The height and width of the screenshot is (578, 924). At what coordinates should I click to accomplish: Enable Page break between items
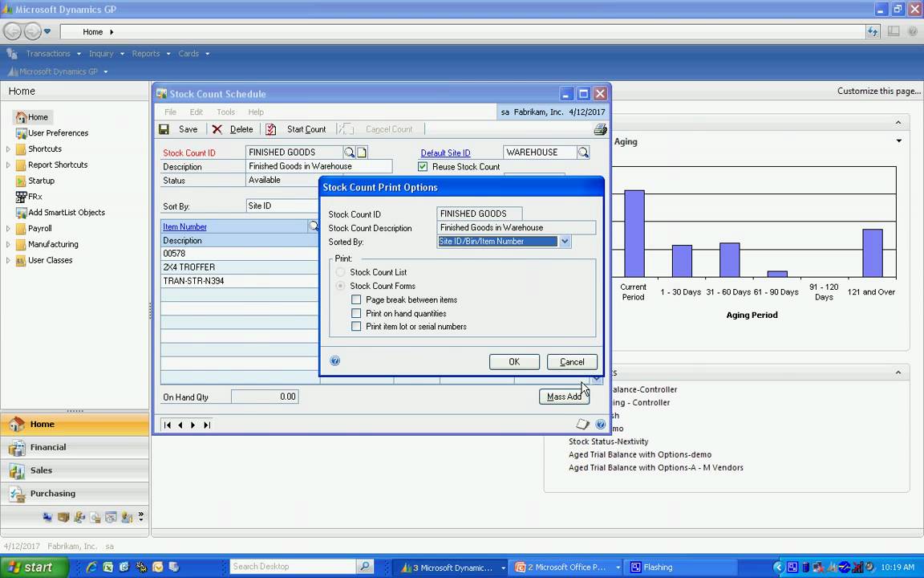tap(356, 299)
